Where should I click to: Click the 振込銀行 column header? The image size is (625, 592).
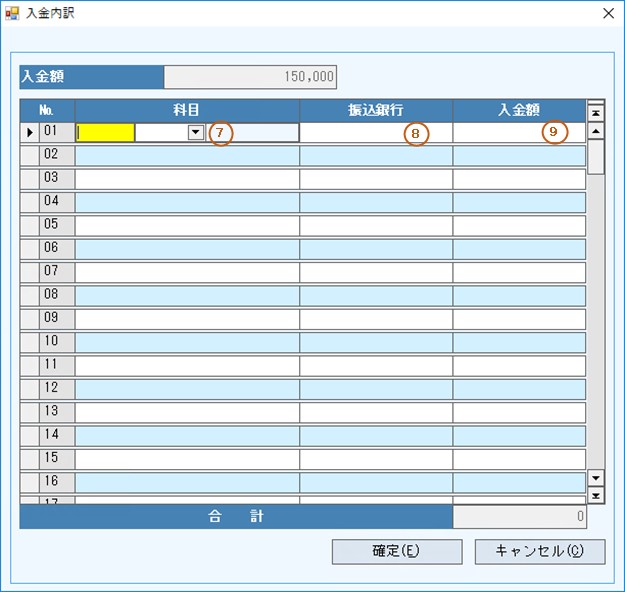tap(376, 110)
